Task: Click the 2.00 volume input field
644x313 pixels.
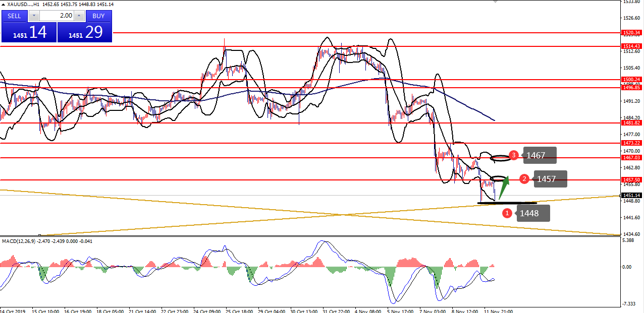Action: pos(57,16)
